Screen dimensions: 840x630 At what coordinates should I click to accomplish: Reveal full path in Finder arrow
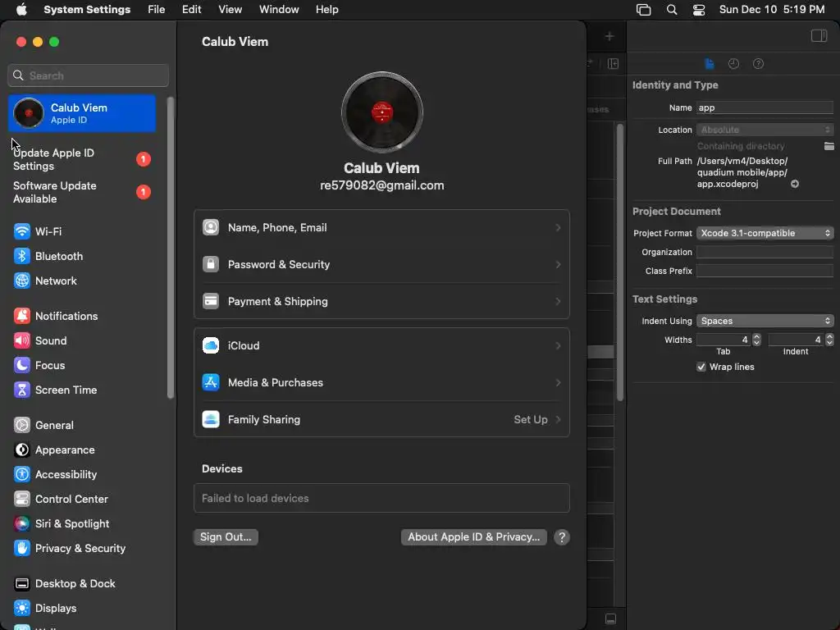pos(795,185)
